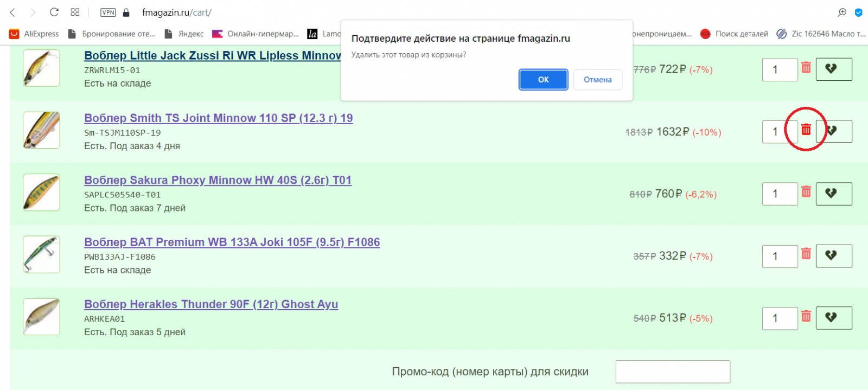Click the quantity field in the Herakles Thunder row

coord(780,318)
